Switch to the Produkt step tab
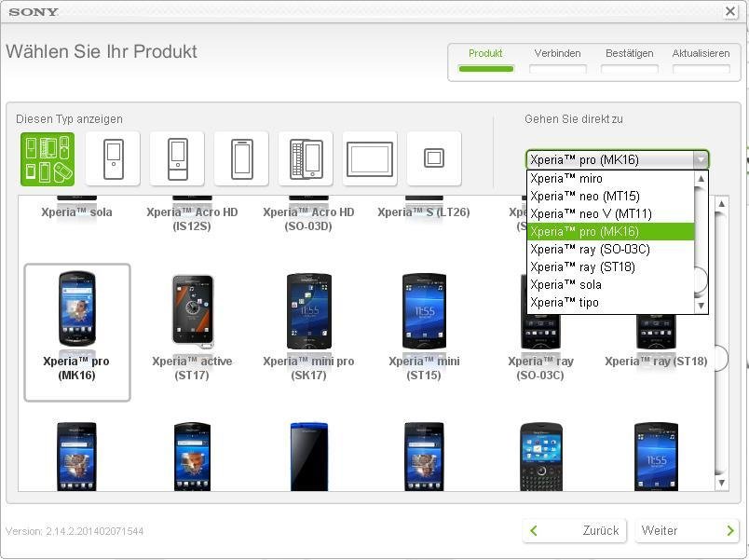The height and width of the screenshot is (560, 749). point(485,61)
